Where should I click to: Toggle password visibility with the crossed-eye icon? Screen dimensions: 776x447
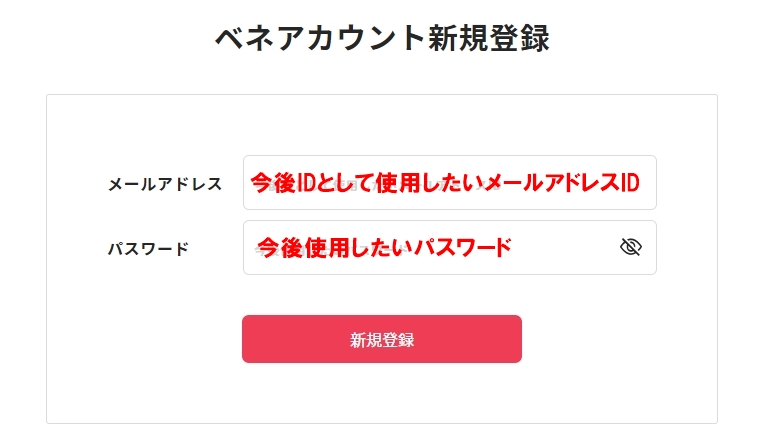click(630, 247)
